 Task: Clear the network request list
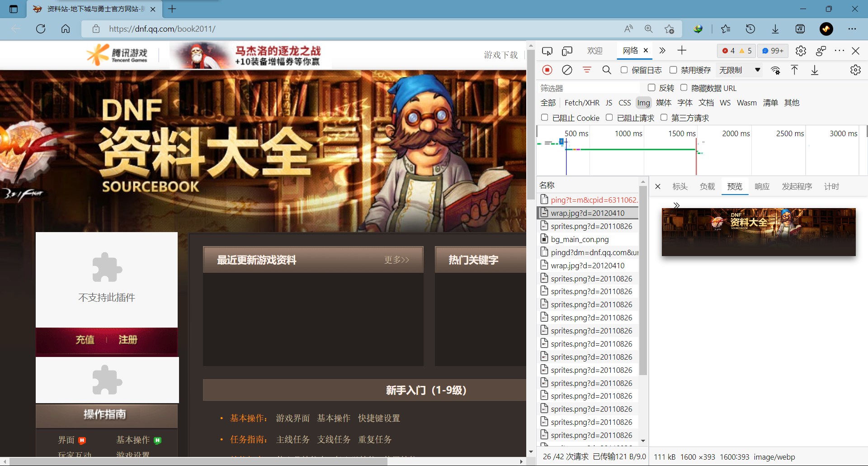tap(566, 70)
